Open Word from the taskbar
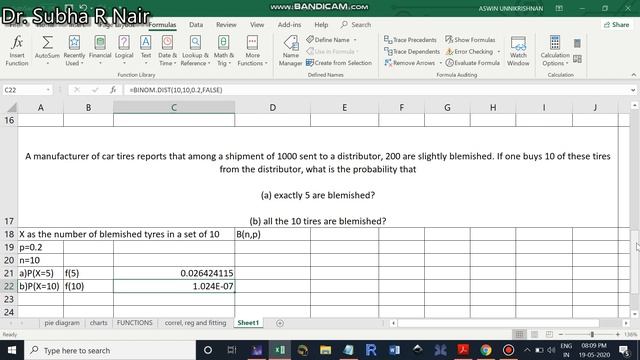Image resolution: width=640 pixels, height=360 pixels. click(x=394, y=350)
